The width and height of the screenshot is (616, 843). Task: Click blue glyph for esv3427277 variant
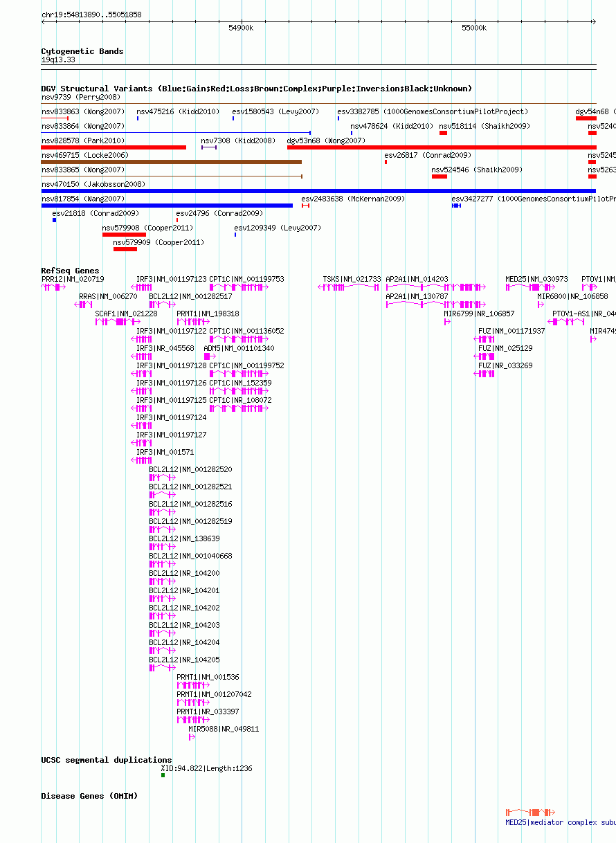[x=456, y=206]
